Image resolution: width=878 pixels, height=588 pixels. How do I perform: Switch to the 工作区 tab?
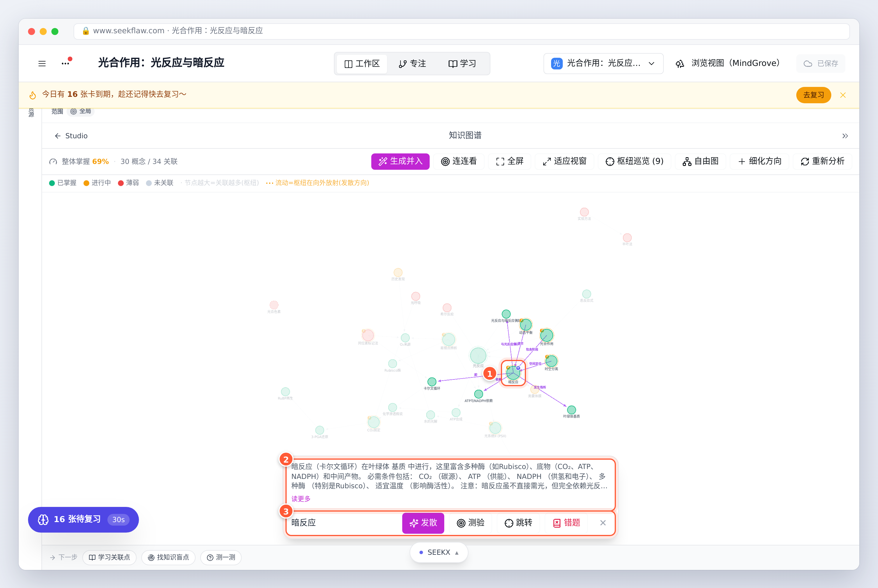362,64
